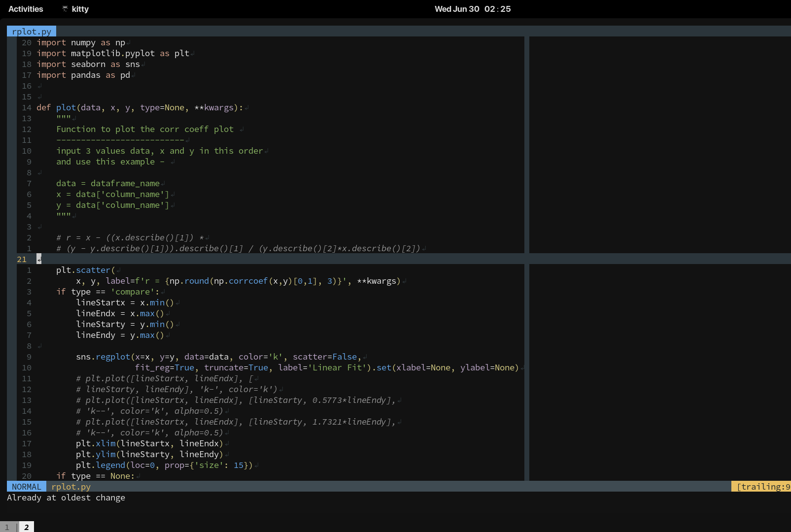Click the 'lineStartx = x.min()' line

(125, 302)
